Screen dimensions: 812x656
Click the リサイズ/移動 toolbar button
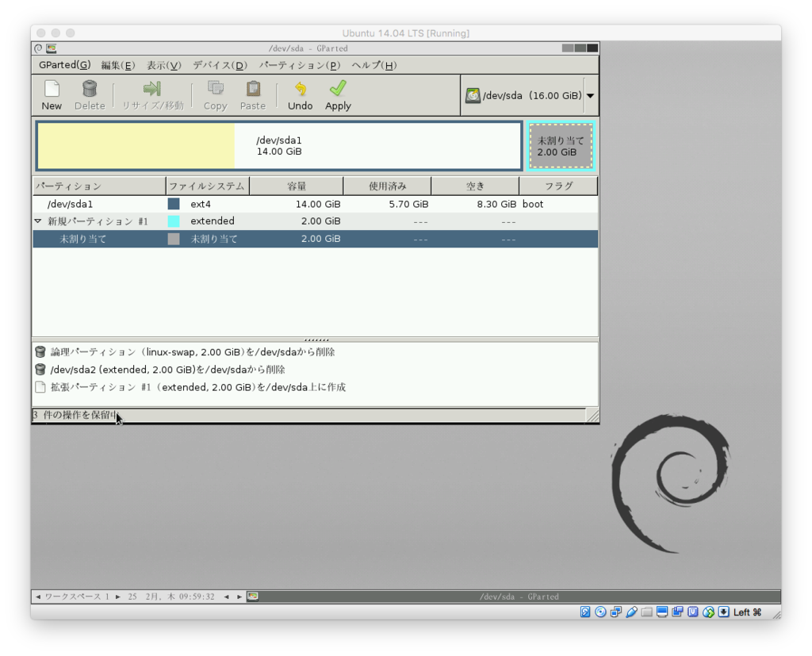[153, 96]
